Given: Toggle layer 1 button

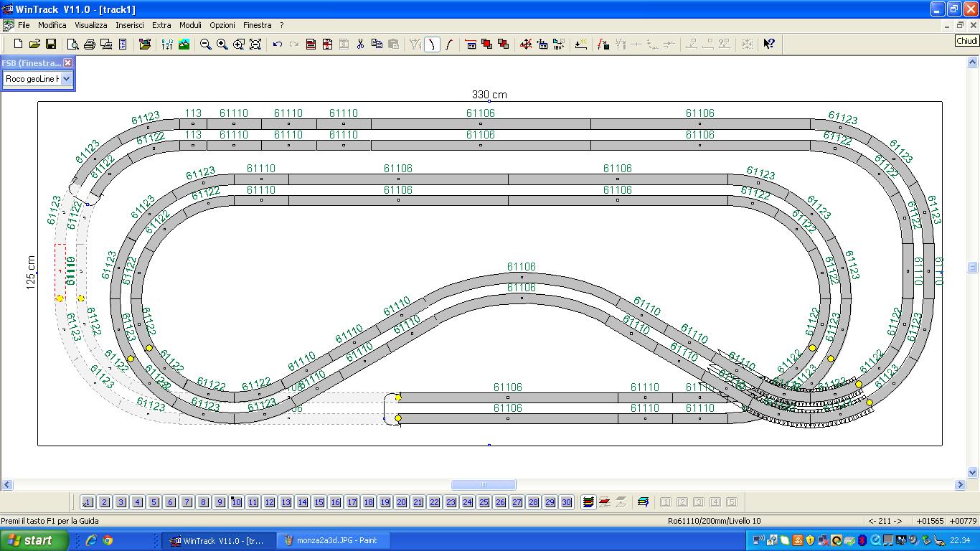Looking at the screenshot, I should [88, 503].
